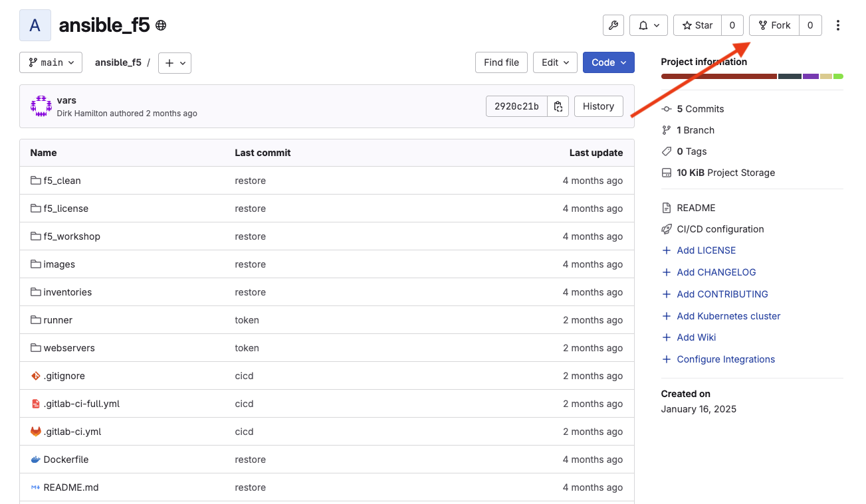Open the .gitlab-ci.yml file
Screen dimensions: 866x504
coord(72,432)
